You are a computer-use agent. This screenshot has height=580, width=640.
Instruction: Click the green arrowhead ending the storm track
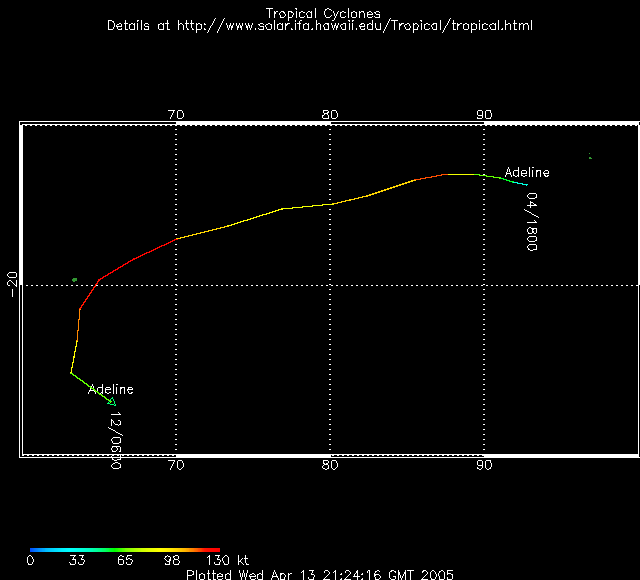(x=112, y=402)
